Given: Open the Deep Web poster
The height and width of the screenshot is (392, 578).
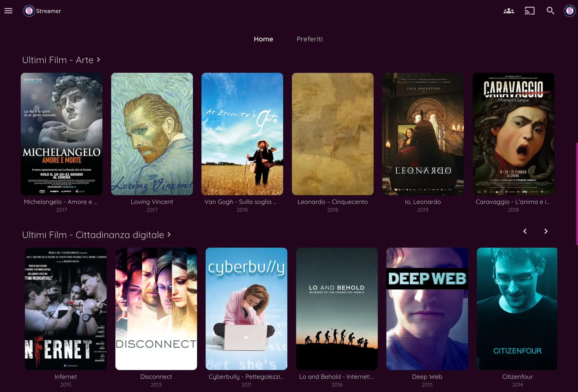Looking at the screenshot, I should point(427,309).
